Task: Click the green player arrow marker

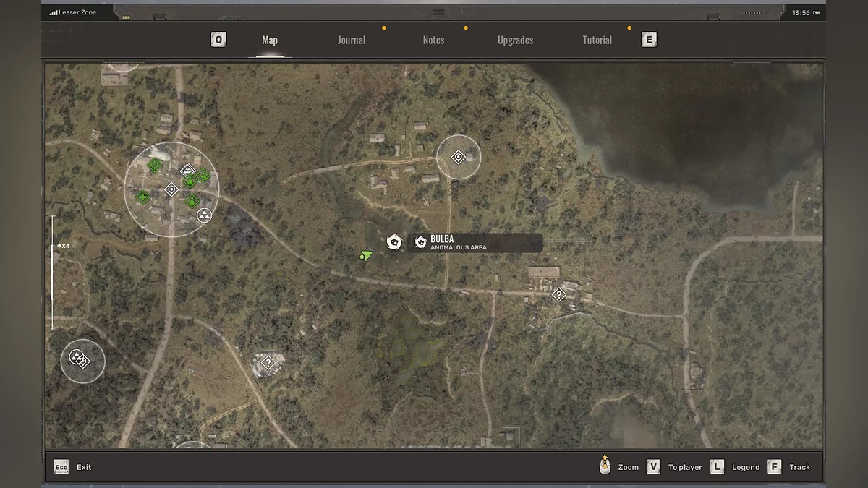Action: pyautogui.click(x=366, y=254)
